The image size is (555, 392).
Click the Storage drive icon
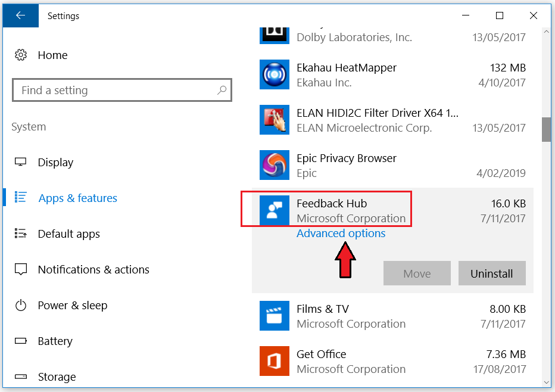(20, 377)
